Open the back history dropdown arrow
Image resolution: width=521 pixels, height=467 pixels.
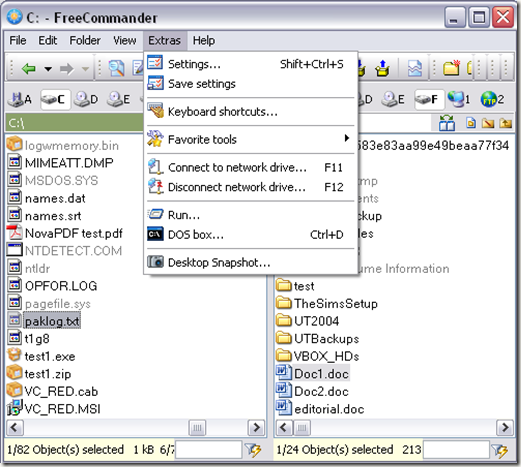[48, 69]
